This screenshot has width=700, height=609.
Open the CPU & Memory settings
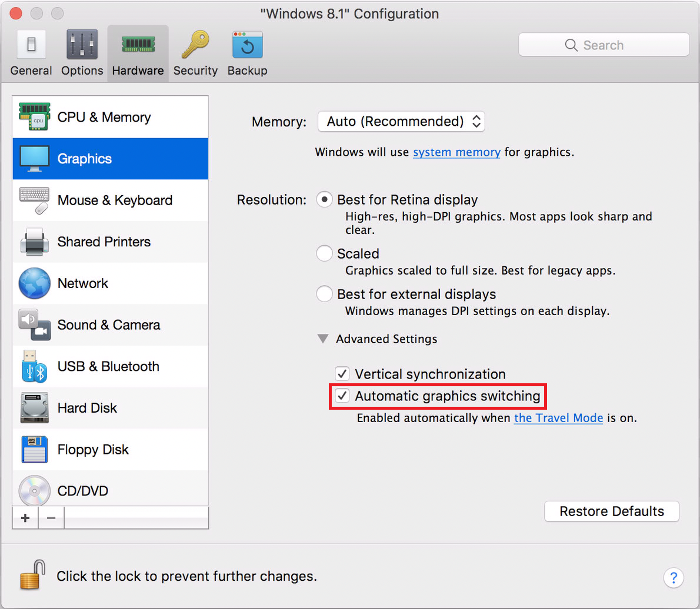[104, 118]
